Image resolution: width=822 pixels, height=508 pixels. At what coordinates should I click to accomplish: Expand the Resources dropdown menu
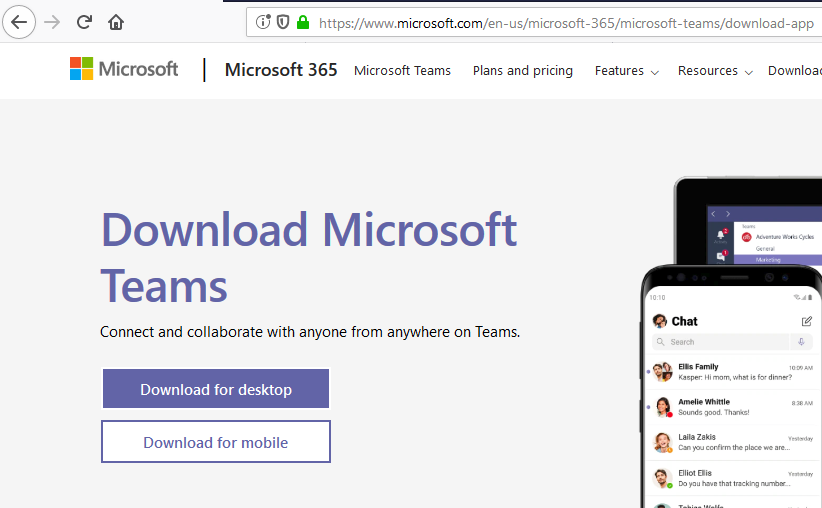(714, 71)
